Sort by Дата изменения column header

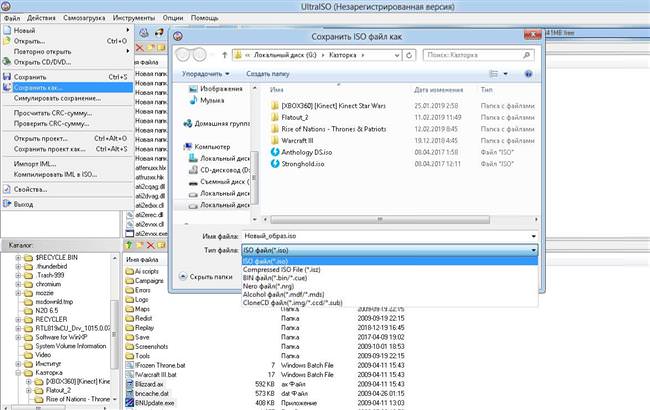(438, 90)
